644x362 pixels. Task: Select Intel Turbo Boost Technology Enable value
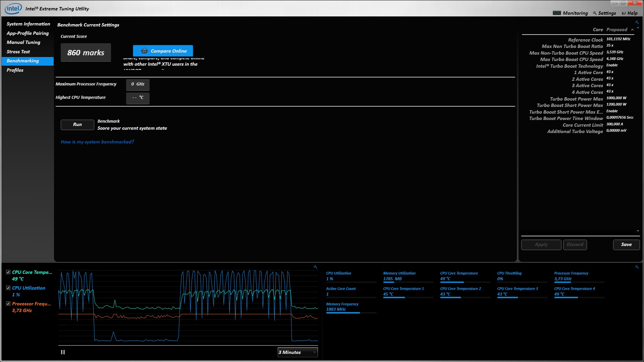click(612, 65)
